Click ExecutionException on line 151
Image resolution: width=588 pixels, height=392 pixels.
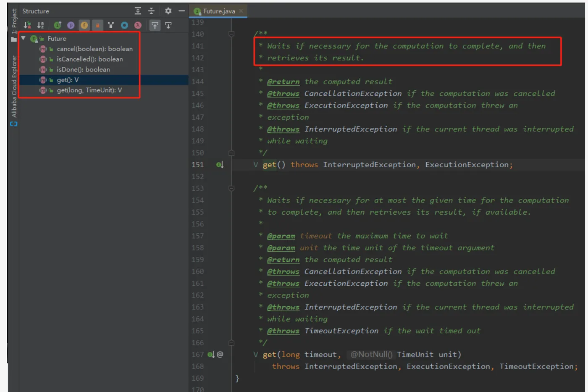pyautogui.click(x=467, y=165)
